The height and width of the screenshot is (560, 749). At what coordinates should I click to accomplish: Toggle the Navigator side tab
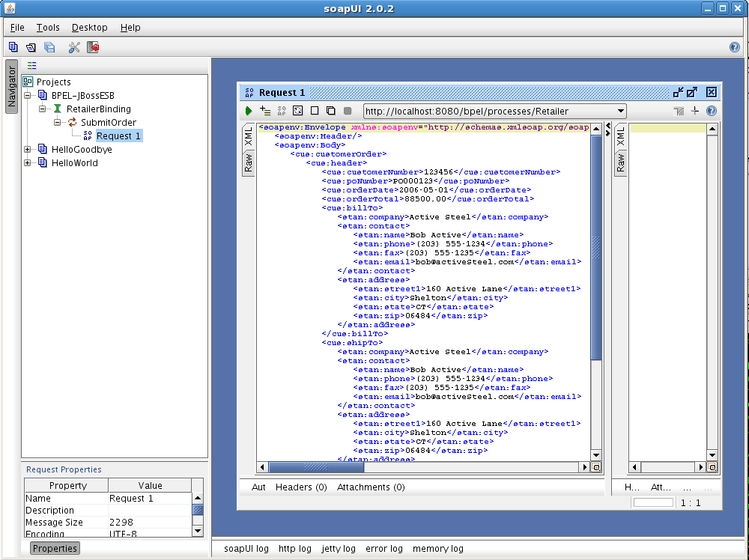pos(11,86)
